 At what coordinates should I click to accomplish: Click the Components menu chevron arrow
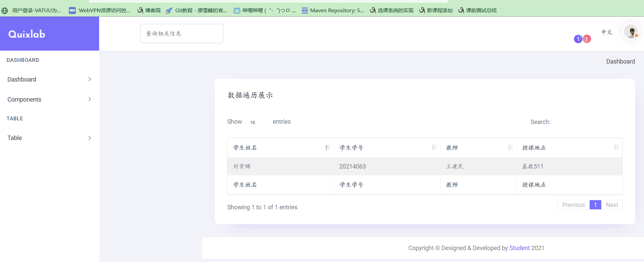pos(90,99)
